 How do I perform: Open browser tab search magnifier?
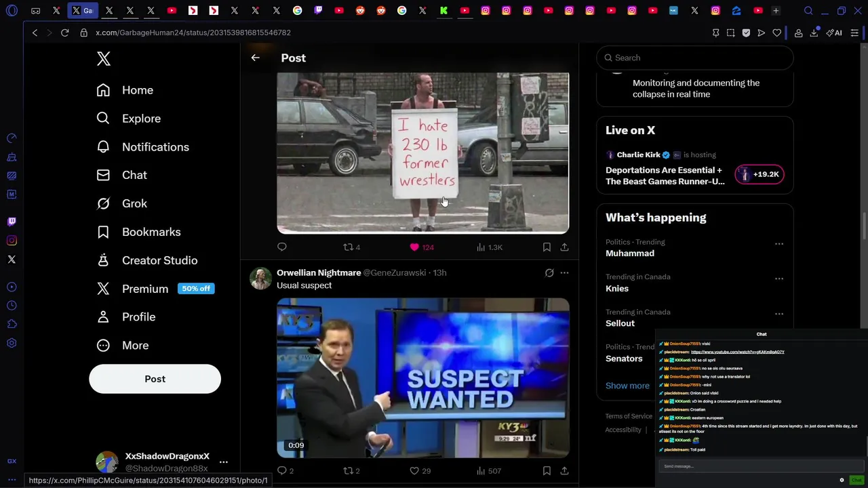(808, 11)
